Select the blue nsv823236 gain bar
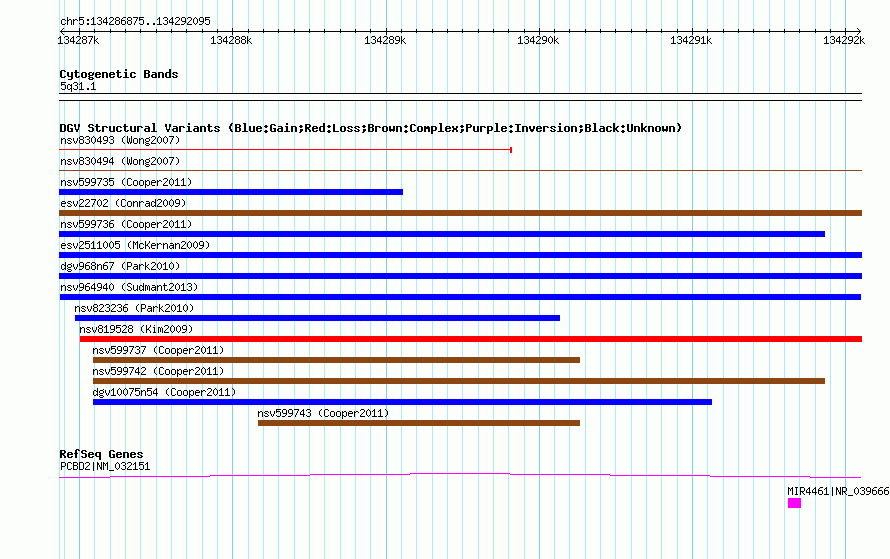The height and width of the screenshot is (559, 890). [317, 318]
